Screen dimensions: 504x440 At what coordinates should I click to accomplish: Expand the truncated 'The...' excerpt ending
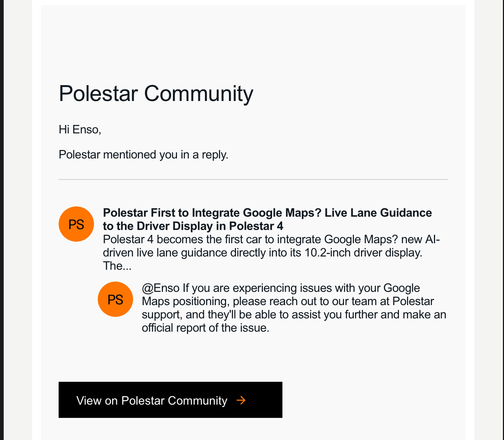click(x=117, y=266)
